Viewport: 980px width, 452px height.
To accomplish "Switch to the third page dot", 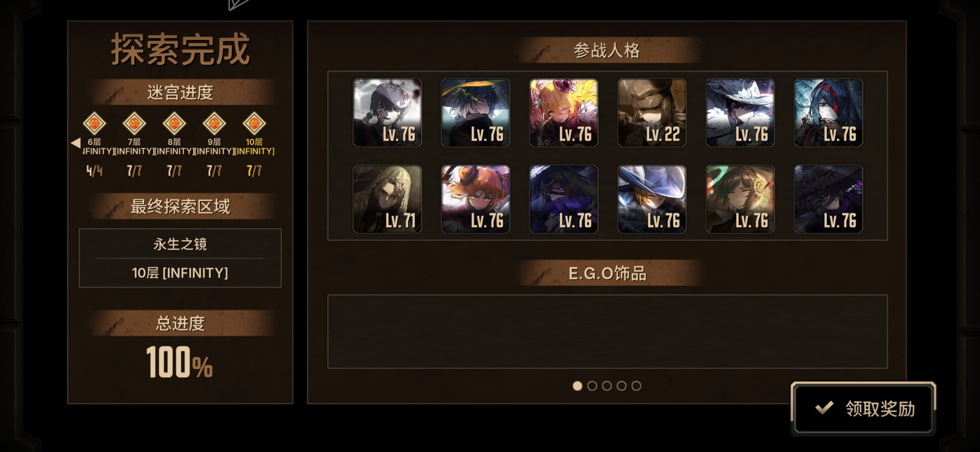I will tap(607, 386).
